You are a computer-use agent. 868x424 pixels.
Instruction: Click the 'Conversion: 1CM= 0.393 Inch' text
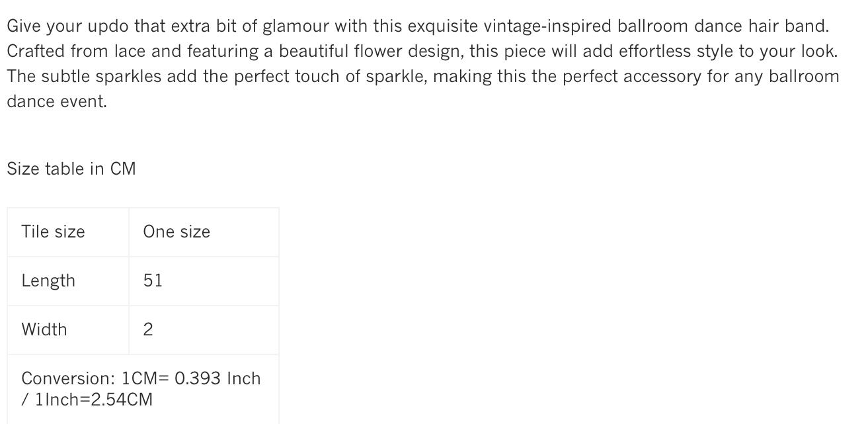(x=141, y=378)
